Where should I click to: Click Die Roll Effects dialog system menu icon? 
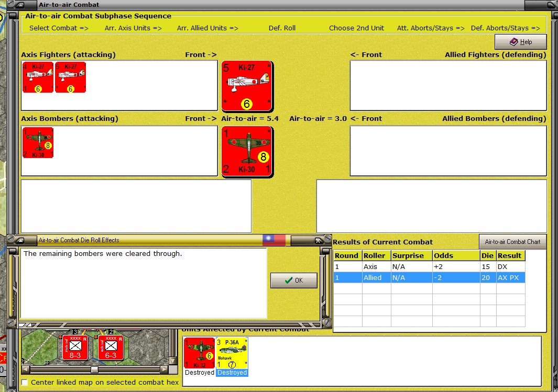20,241
